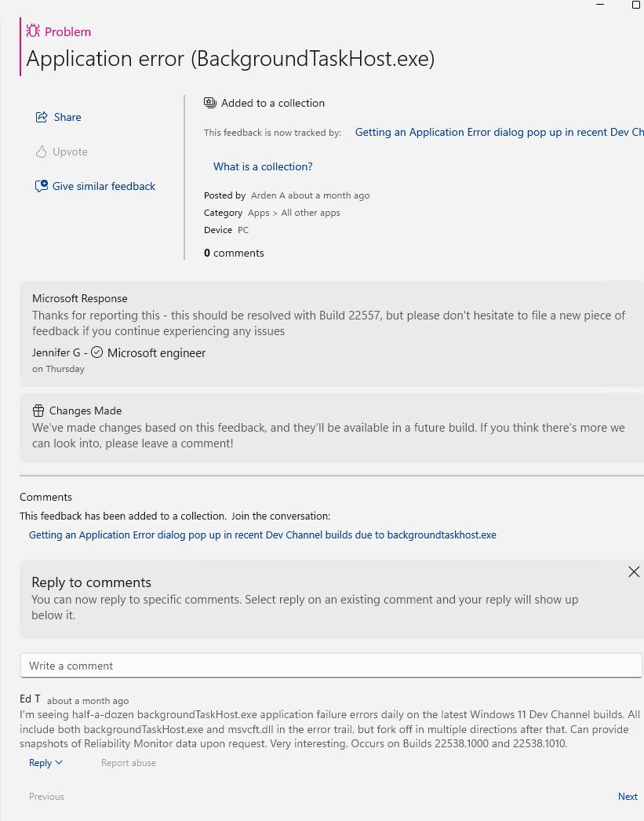Click the Changes Made gift icon
The height and width of the screenshot is (821, 644).
tap(38, 410)
